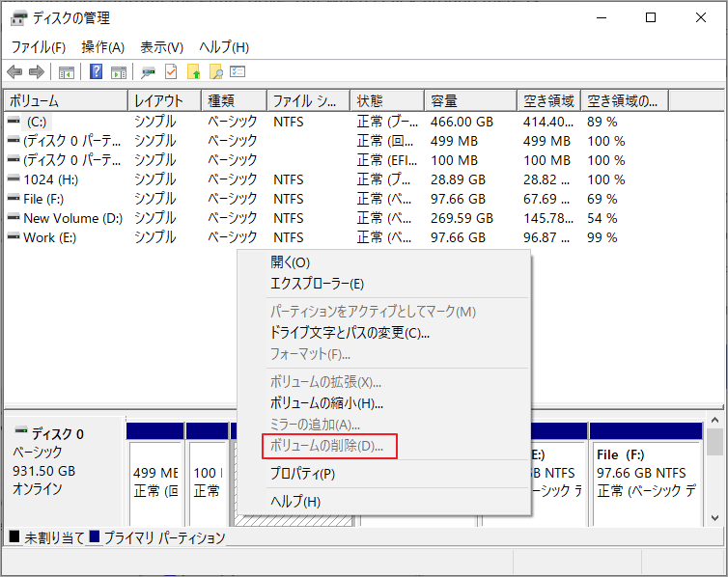Click the 269.59 GB capacity cell
Screen dimensions: 728x577
[x=462, y=218]
